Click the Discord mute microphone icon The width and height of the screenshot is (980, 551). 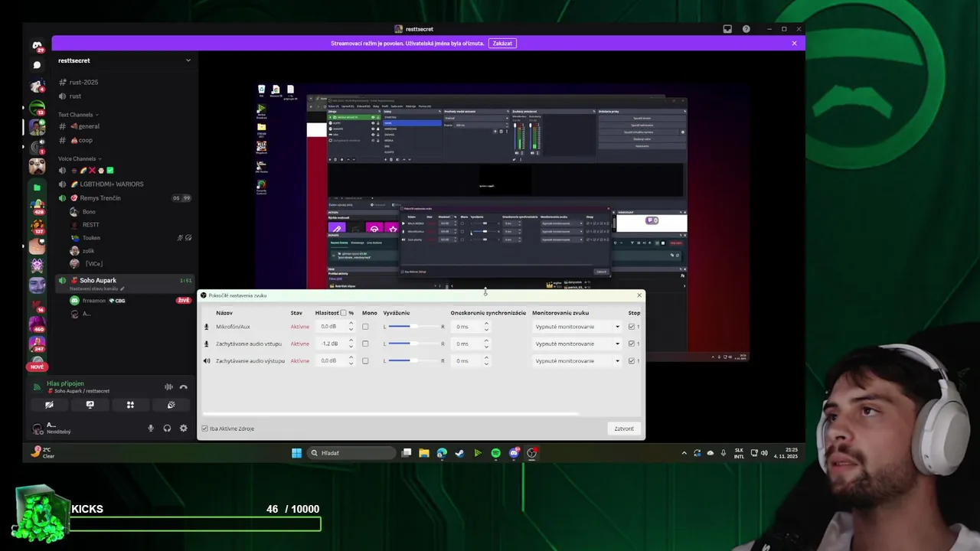[x=151, y=428]
